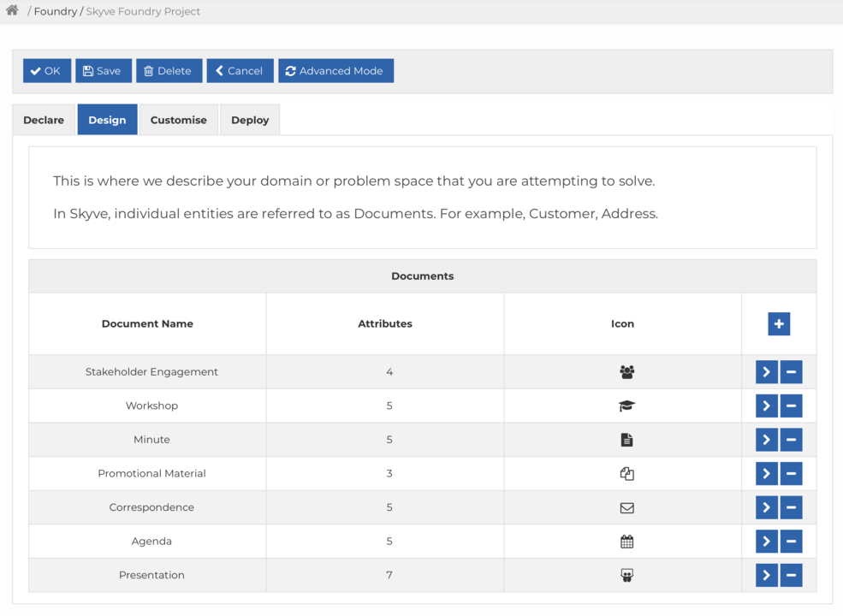Remove the Agenda document
This screenshot has width=843, height=616.
tap(791, 542)
